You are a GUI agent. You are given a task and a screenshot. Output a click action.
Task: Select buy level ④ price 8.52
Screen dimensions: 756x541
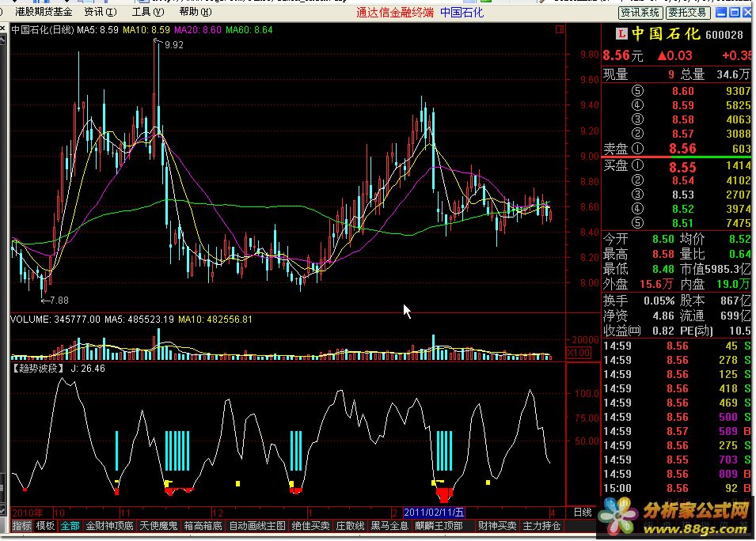tap(682, 209)
